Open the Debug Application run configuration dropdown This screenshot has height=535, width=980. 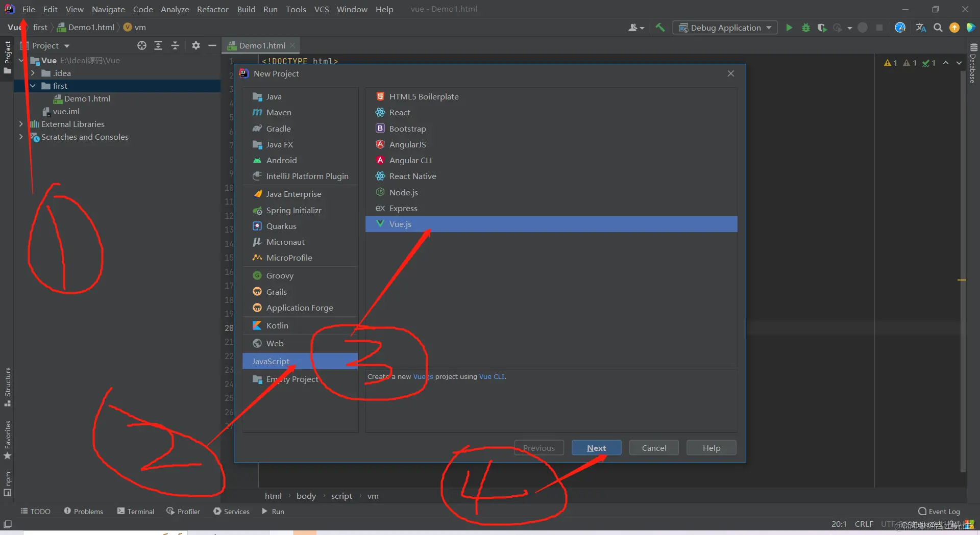click(x=725, y=28)
